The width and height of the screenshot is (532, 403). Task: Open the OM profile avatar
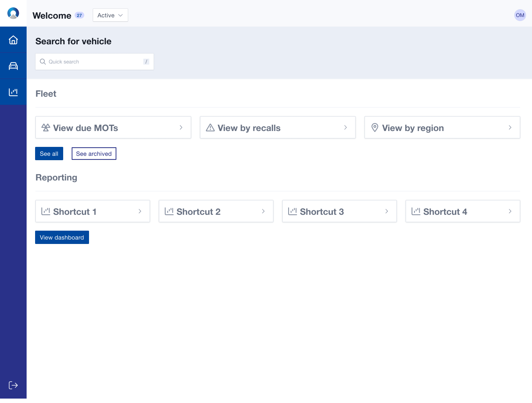[x=520, y=15]
